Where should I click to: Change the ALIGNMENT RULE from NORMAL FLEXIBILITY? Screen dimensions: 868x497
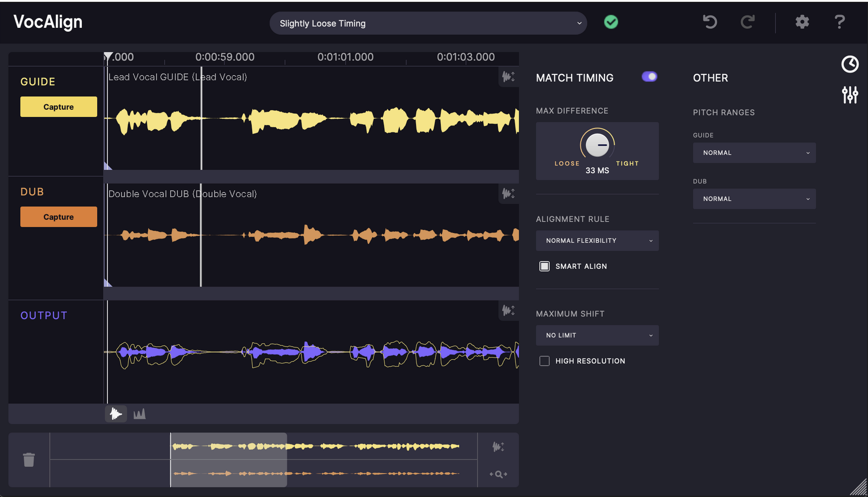click(x=597, y=240)
